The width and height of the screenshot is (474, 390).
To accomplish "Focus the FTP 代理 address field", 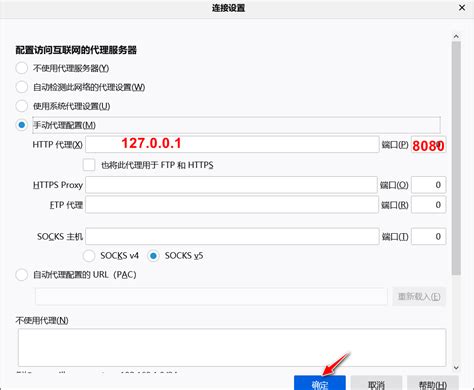I will (x=232, y=205).
